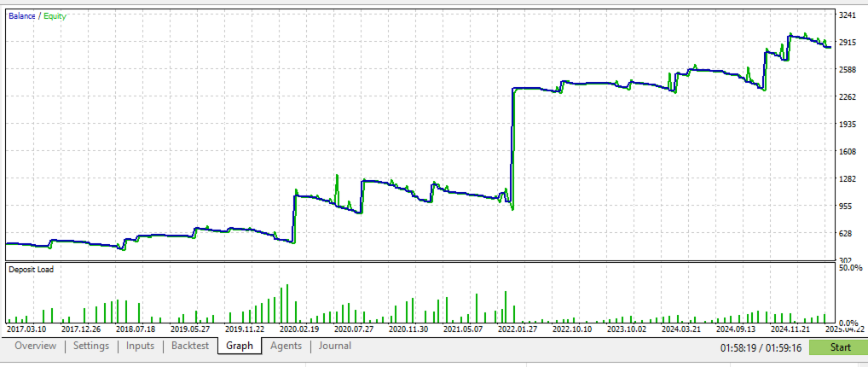Click the 50.0% deposit load label
868x367 pixels.
[x=852, y=268]
